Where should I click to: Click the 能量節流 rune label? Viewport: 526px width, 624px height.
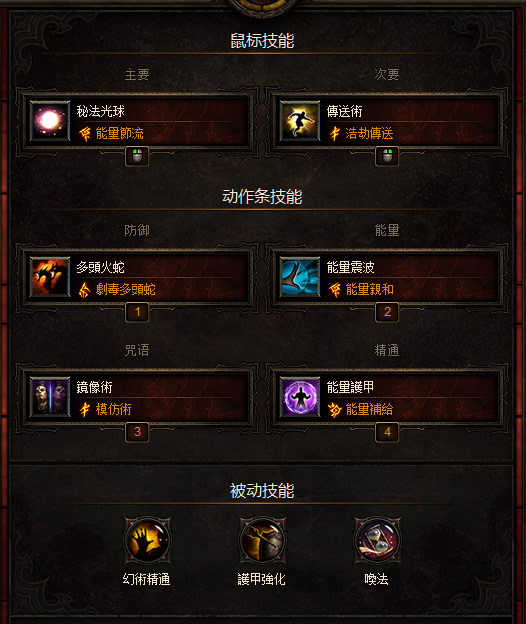(119, 133)
